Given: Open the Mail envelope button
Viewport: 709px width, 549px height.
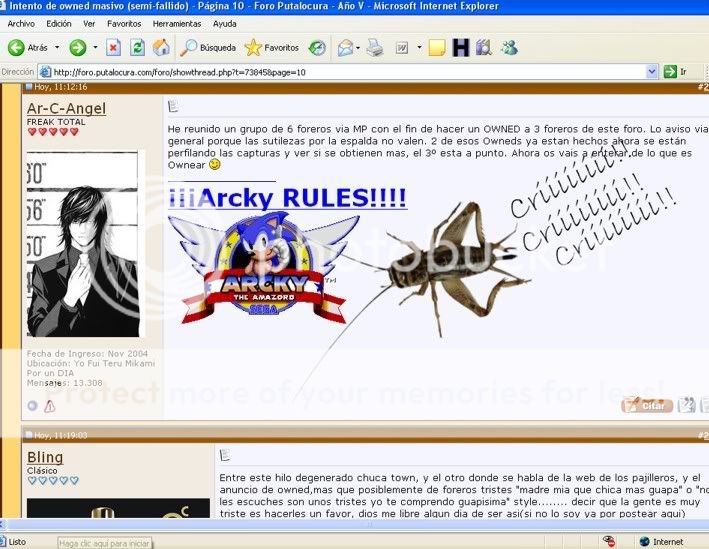Looking at the screenshot, I should (x=345, y=47).
